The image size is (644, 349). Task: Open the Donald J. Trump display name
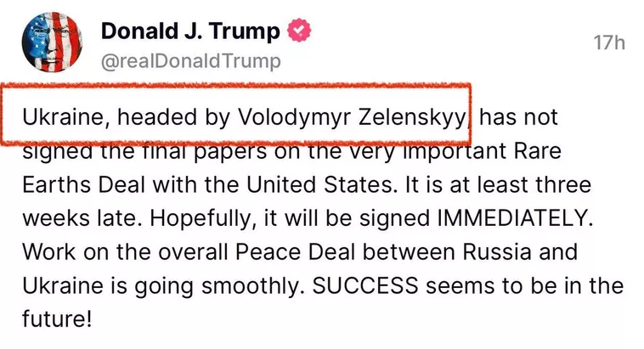[x=190, y=32]
